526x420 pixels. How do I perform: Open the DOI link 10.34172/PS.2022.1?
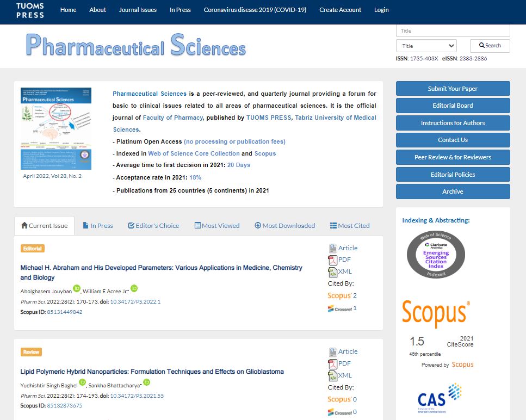coord(135,301)
